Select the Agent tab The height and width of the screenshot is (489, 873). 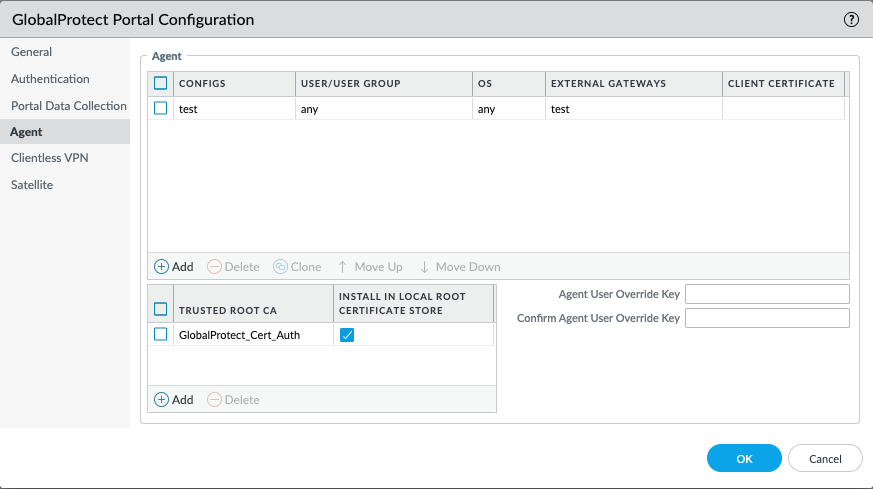pyautogui.click(x=65, y=131)
